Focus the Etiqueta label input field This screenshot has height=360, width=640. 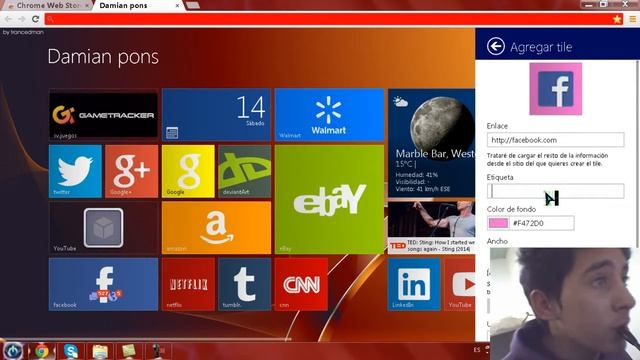point(555,191)
